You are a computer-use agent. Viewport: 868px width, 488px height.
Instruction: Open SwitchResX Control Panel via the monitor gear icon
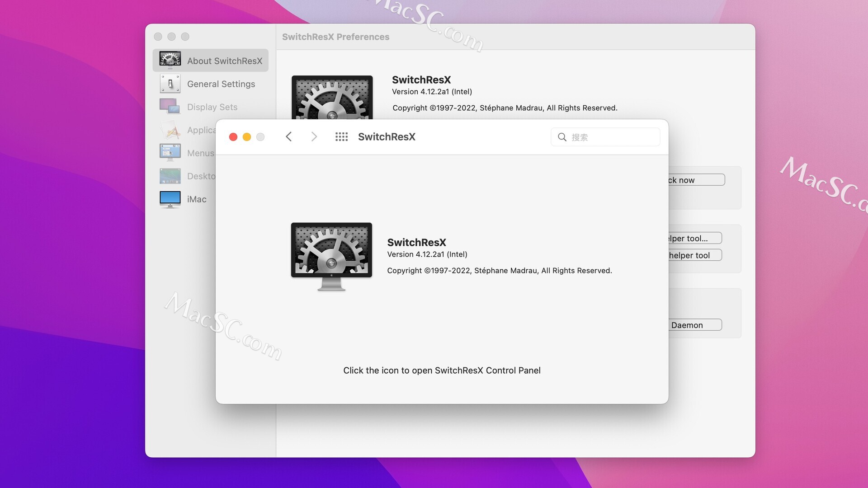tap(331, 256)
